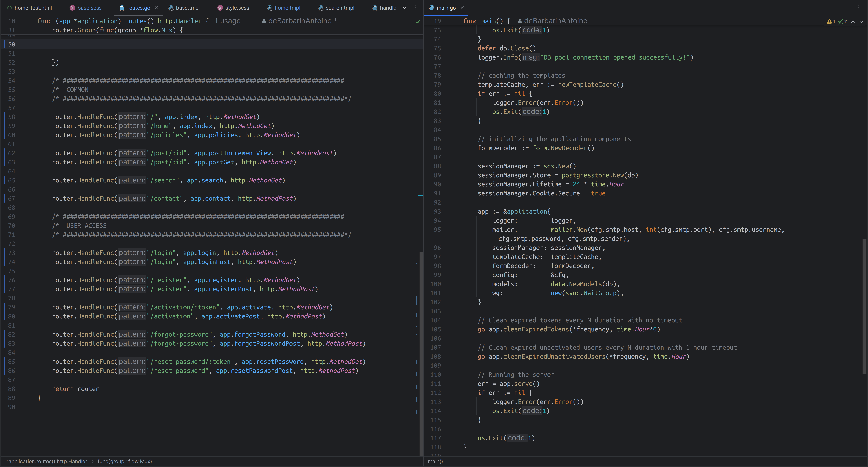Click the 'USER ACCESS' comment text

(x=86, y=226)
